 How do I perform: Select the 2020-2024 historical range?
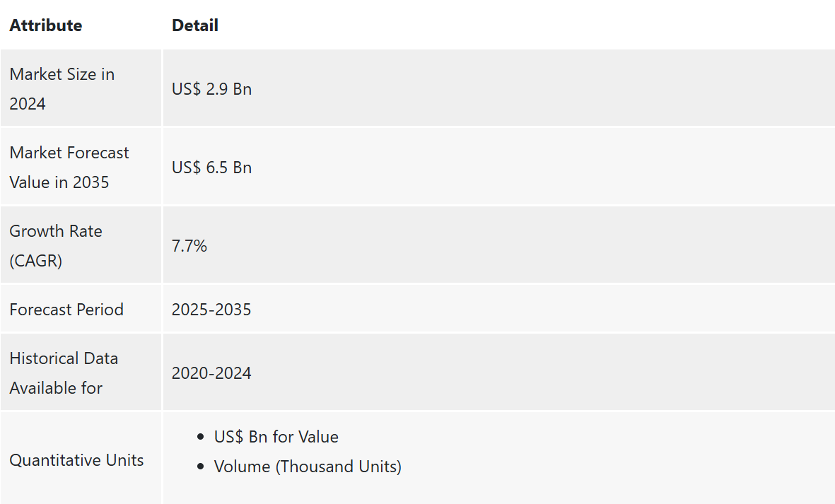coord(211,373)
